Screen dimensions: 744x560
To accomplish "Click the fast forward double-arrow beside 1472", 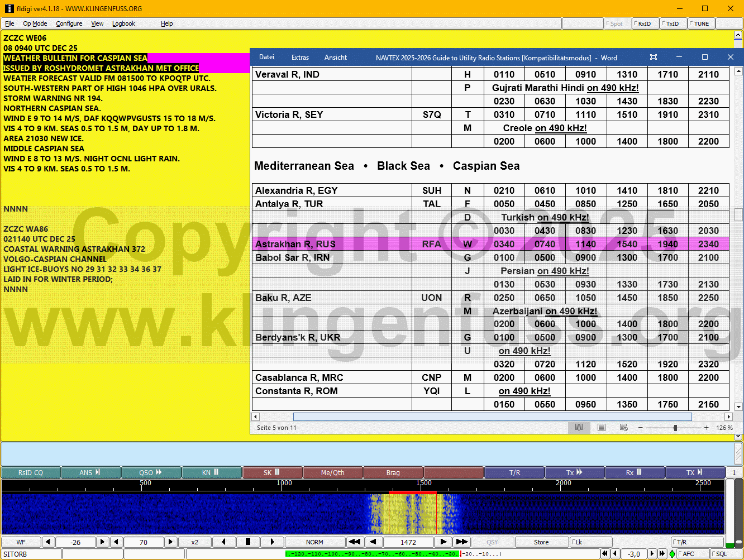I will 461,542.
